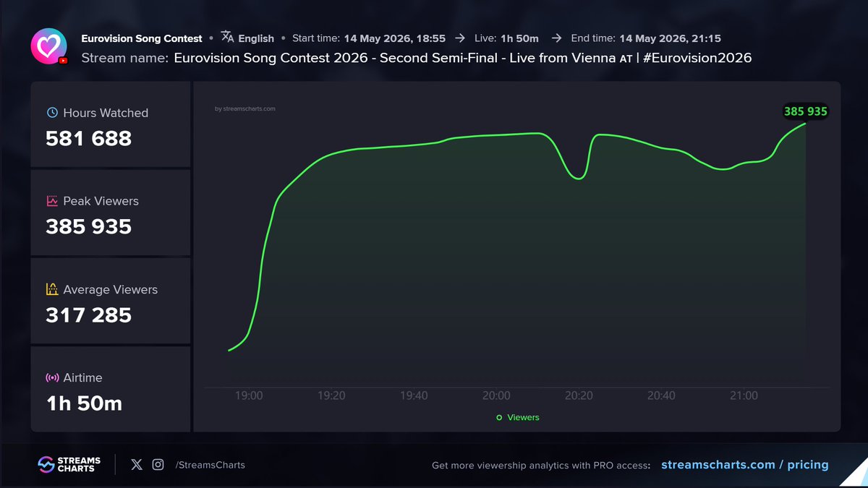
Task: Toggle the Viewers legend series
Action: [518, 417]
